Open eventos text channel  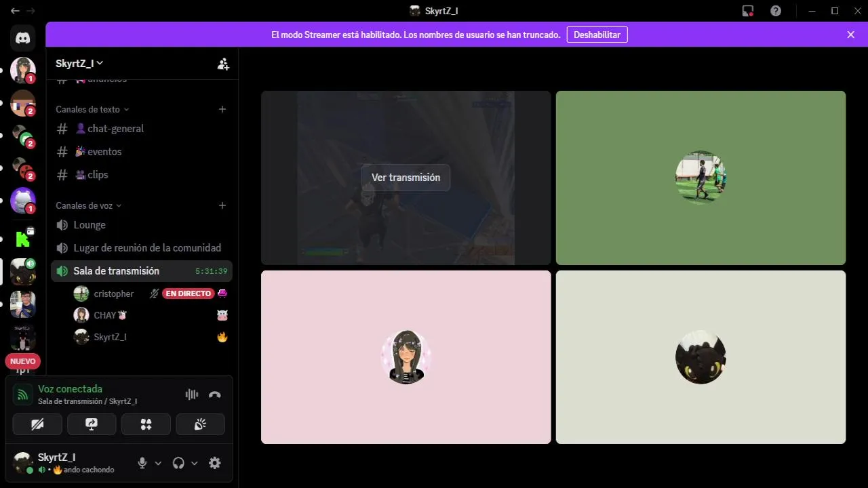pos(142,152)
